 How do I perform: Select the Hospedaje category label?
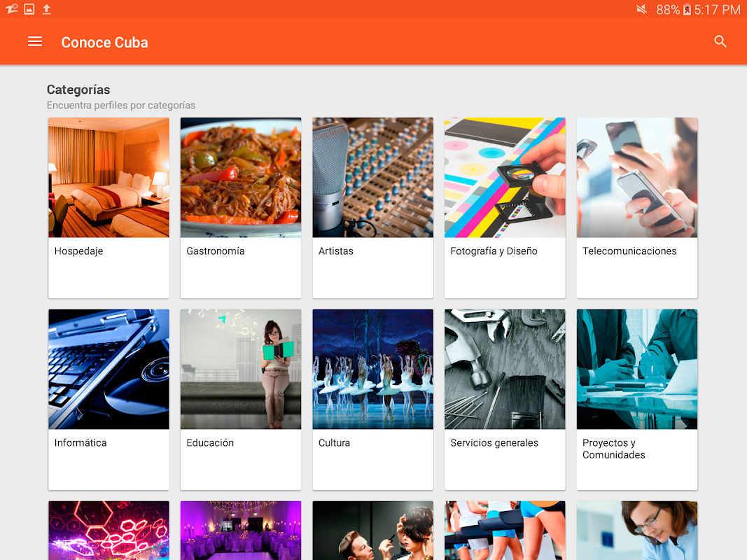click(78, 251)
